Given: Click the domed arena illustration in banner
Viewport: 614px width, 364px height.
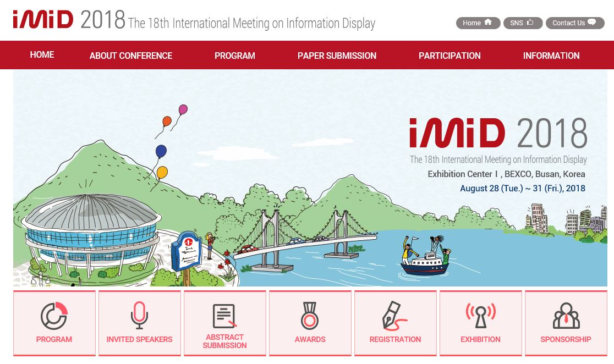Looking at the screenshot, I should (x=91, y=235).
